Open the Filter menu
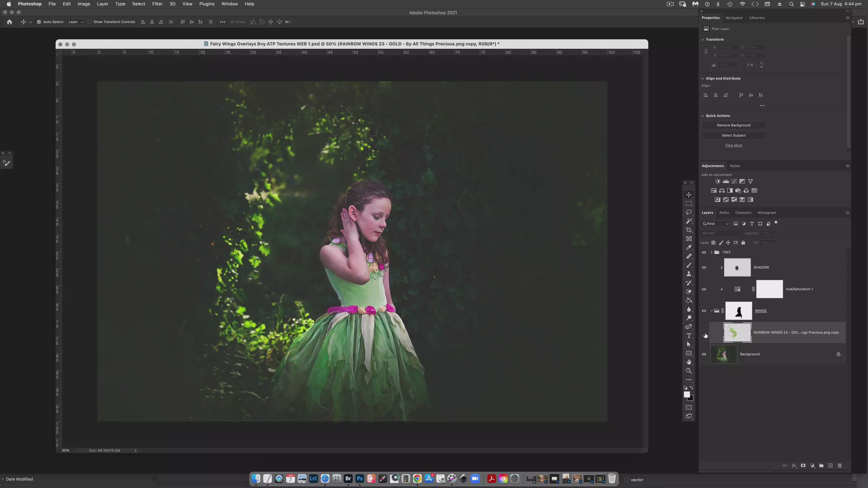Image resolution: width=868 pixels, height=488 pixels. pos(157,4)
